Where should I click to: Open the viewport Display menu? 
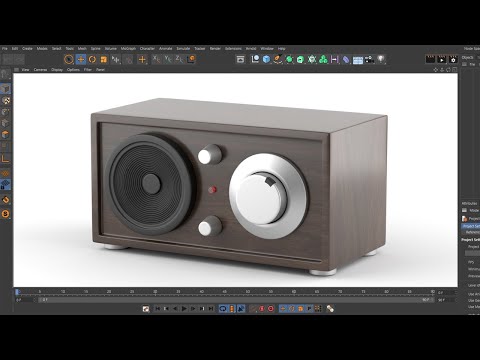(x=57, y=70)
